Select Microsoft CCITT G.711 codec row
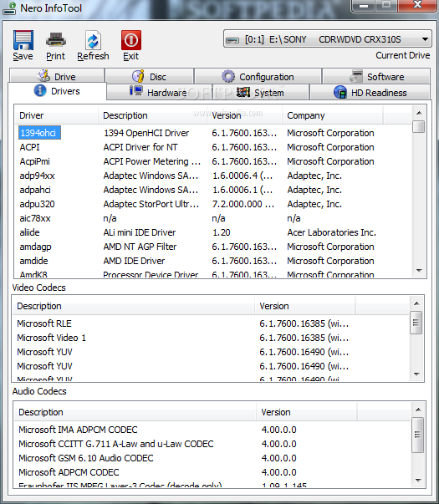Screen dimensions: 439x504 (x=115, y=444)
